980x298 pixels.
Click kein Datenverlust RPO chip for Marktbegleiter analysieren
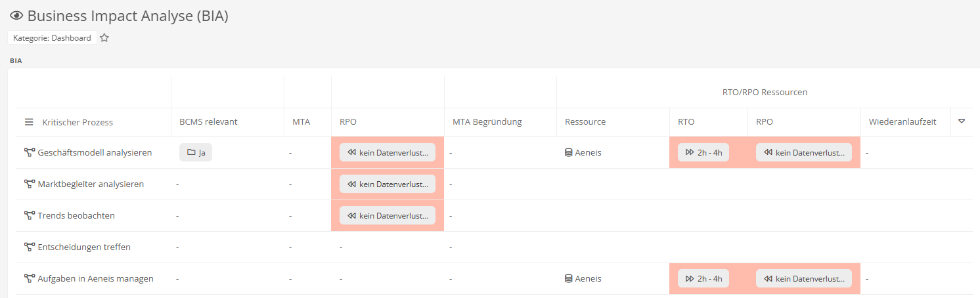(x=388, y=184)
